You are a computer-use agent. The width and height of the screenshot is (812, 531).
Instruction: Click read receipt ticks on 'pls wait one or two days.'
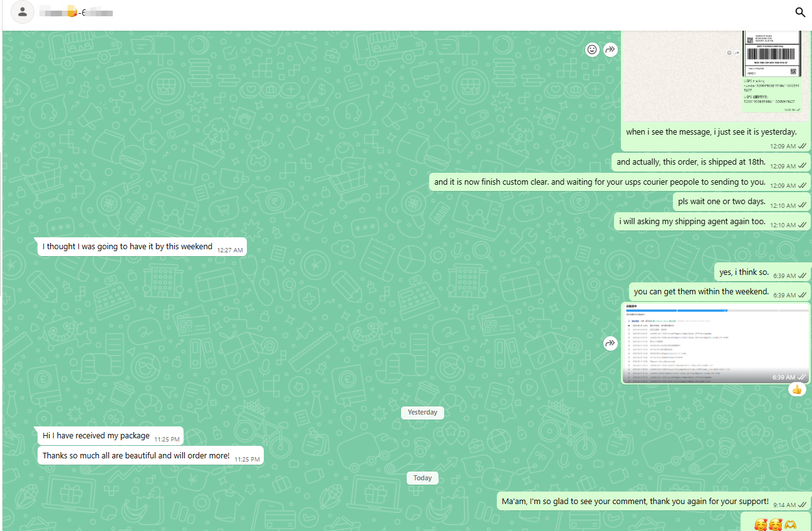click(x=803, y=205)
